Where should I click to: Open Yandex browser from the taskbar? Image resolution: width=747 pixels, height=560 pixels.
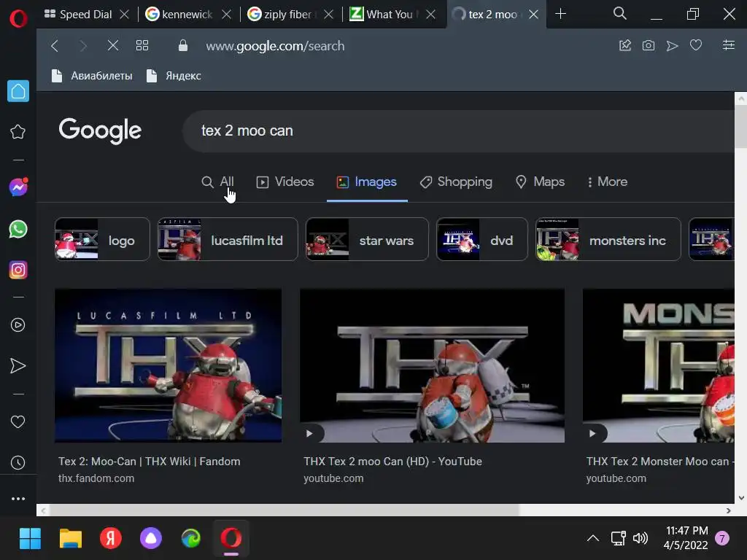pos(111,539)
